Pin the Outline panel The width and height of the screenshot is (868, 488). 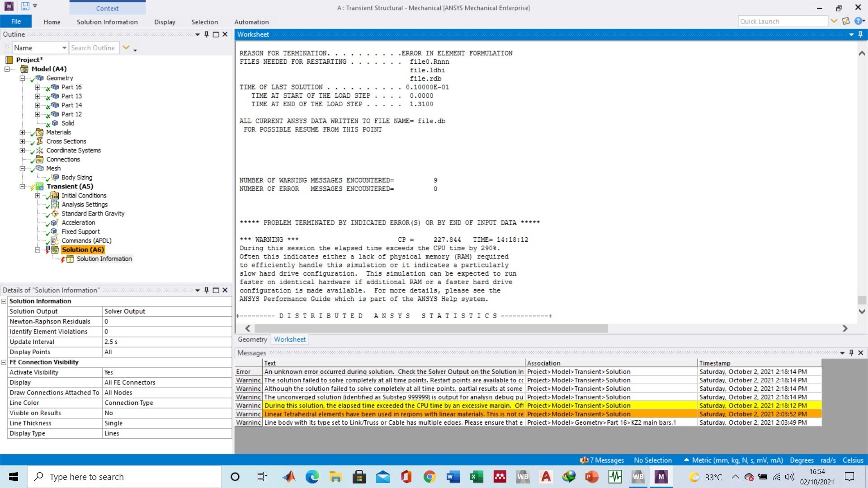click(207, 34)
